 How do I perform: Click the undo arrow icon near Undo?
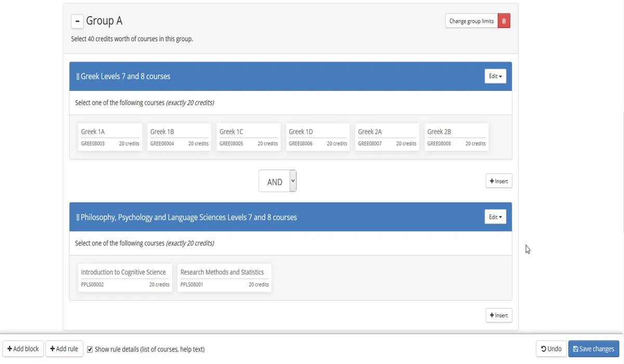(x=543, y=348)
